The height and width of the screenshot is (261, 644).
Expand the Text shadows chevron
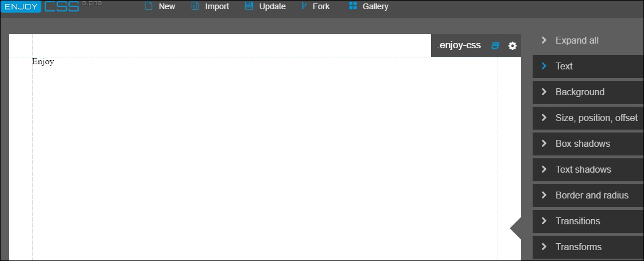(544, 169)
